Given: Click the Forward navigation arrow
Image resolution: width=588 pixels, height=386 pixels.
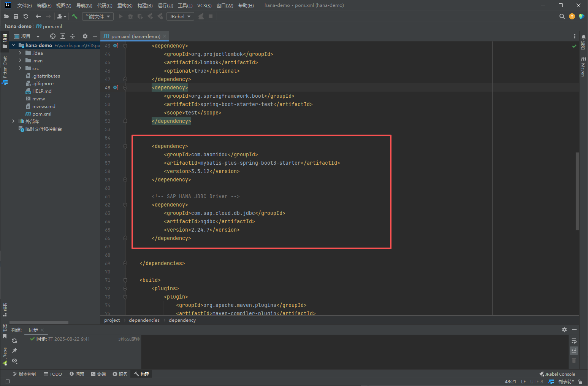Looking at the screenshot, I should click(48, 16).
